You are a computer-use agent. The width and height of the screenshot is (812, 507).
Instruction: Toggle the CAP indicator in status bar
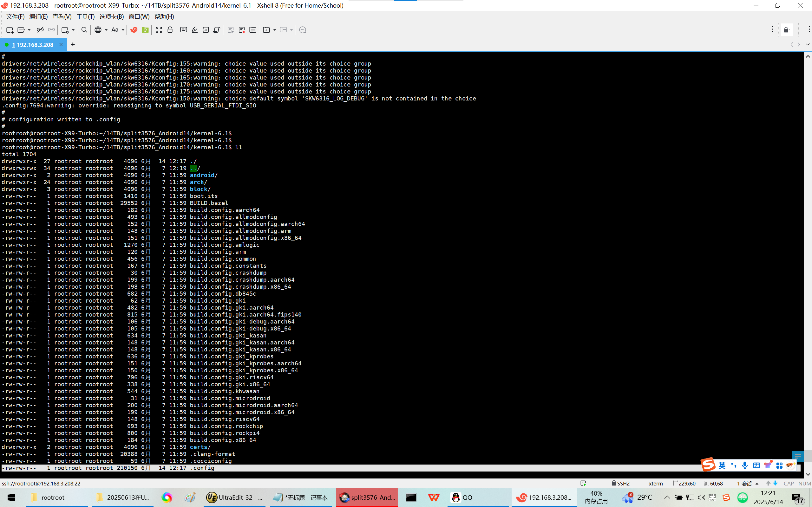[x=789, y=483]
